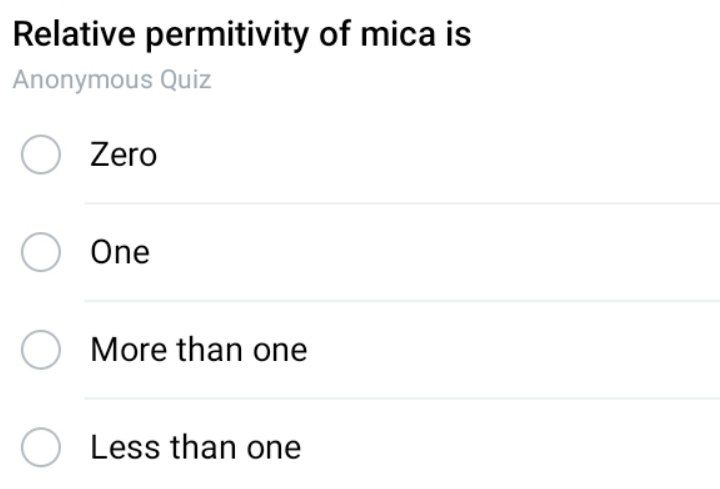The height and width of the screenshot is (489, 720).
Task: Click the word 'mica' in the heading
Action: 398,34
